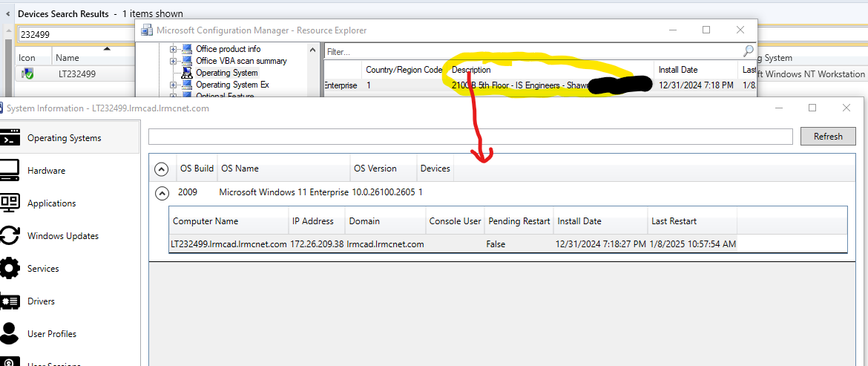Open the Applications sidebar icon
The width and height of the screenshot is (868, 366).
10,203
